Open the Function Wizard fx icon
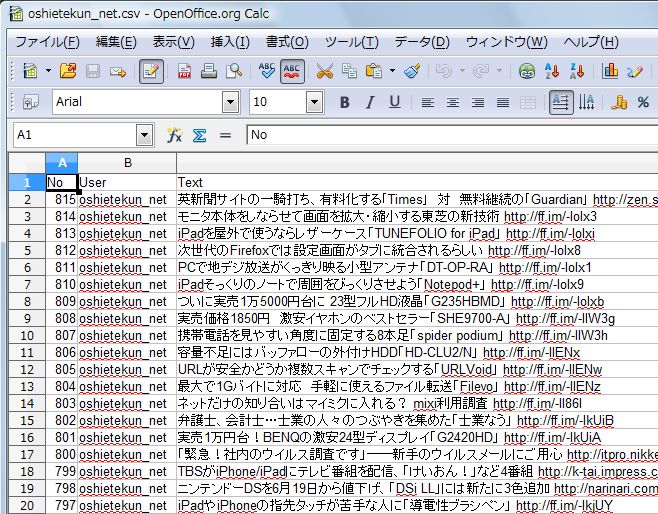The image size is (658, 514). [174, 135]
